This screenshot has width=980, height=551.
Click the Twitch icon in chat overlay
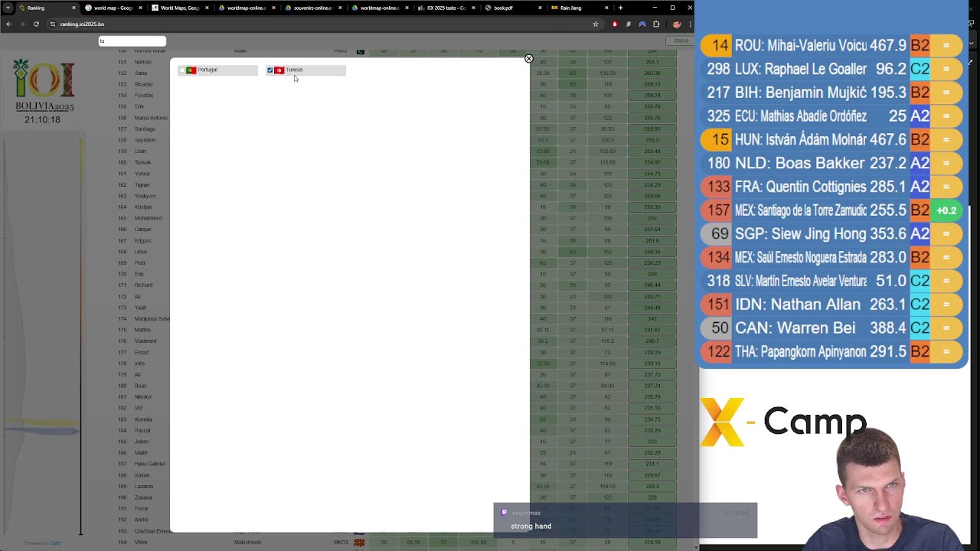[x=504, y=513]
